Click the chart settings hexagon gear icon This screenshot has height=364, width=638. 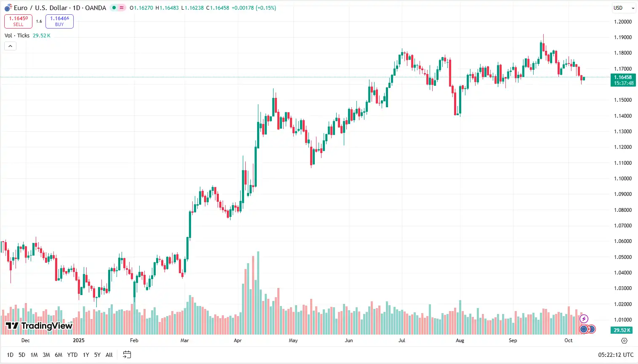625,340
